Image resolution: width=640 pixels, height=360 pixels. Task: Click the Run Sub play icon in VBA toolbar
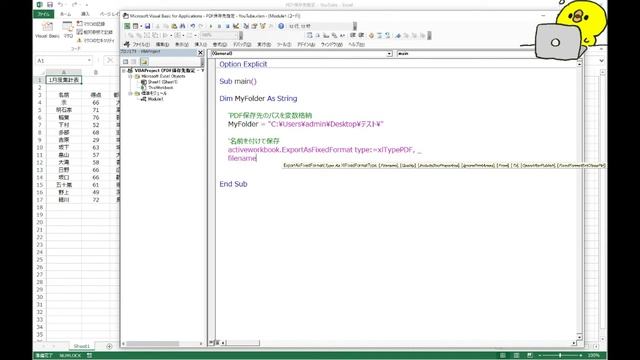click(x=211, y=26)
